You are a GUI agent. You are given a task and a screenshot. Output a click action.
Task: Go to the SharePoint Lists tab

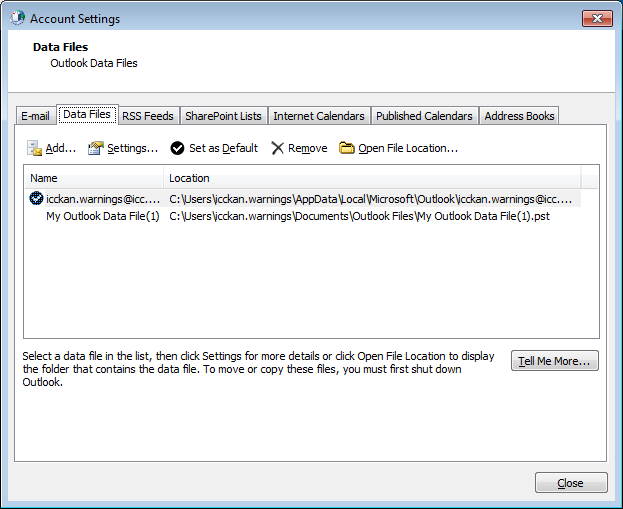click(x=223, y=116)
